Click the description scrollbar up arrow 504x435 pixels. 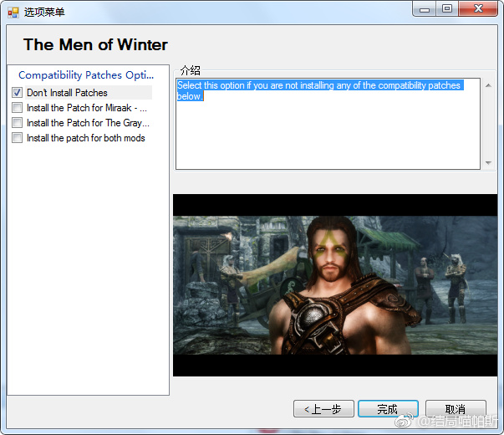pos(488,85)
